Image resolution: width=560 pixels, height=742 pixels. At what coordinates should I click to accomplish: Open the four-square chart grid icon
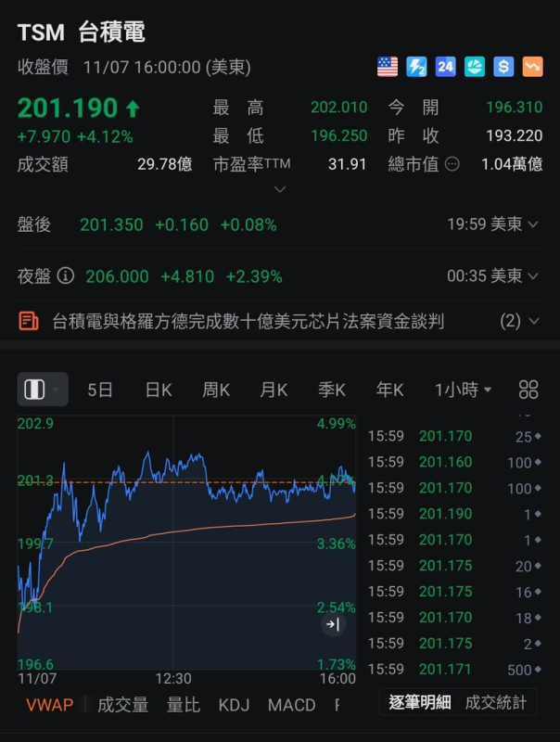coord(528,390)
